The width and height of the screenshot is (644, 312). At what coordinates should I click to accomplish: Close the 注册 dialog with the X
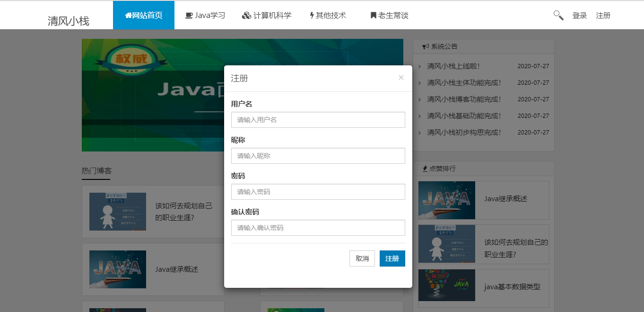(401, 78)
